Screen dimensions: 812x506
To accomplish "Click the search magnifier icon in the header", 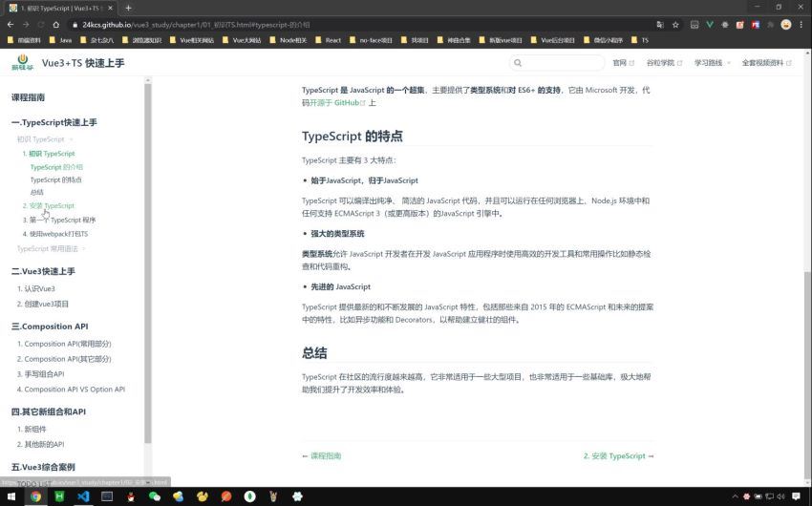I will [x=518, y=63].
